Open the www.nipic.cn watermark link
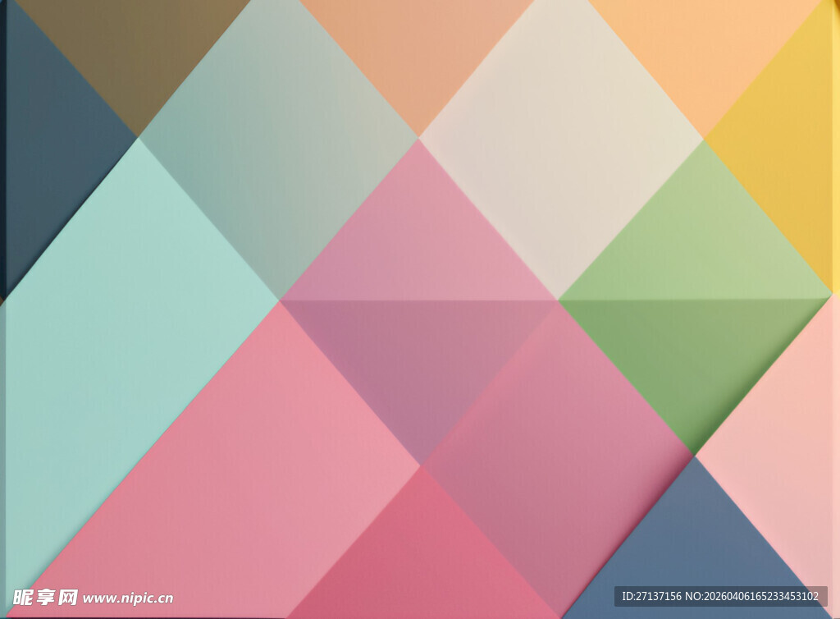This screenshot has width=840, height=619. pyautogui.click(x=128, y=598)
